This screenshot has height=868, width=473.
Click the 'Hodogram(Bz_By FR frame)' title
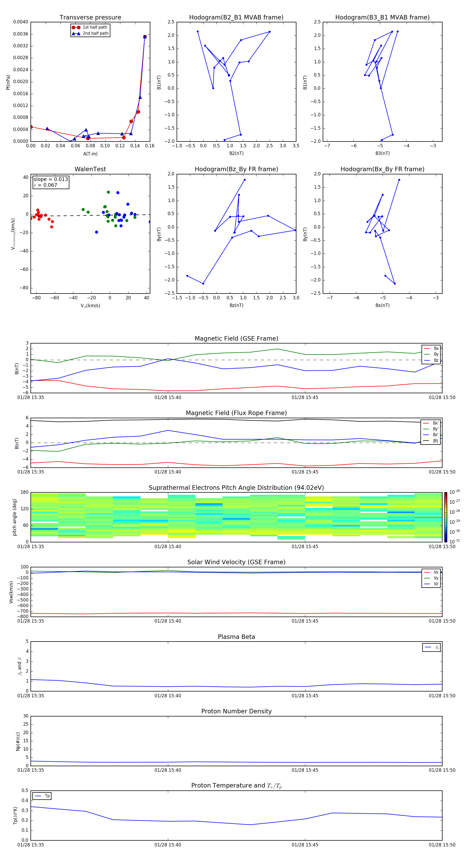point(236,169)
